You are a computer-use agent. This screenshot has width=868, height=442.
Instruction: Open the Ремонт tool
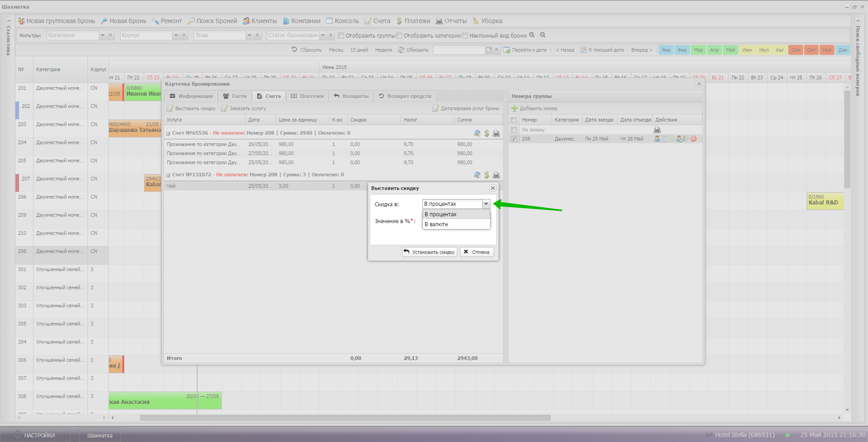coord(167,21)
